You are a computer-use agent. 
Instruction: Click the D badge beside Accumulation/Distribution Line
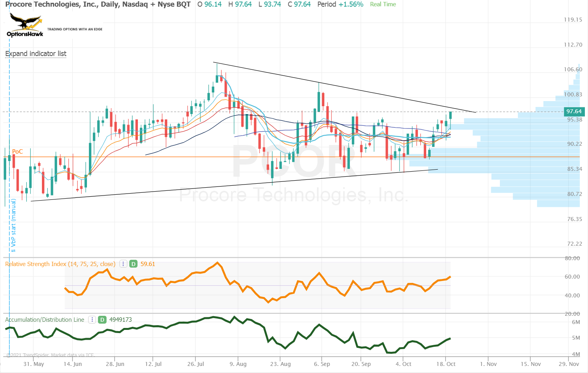point(102,320)
